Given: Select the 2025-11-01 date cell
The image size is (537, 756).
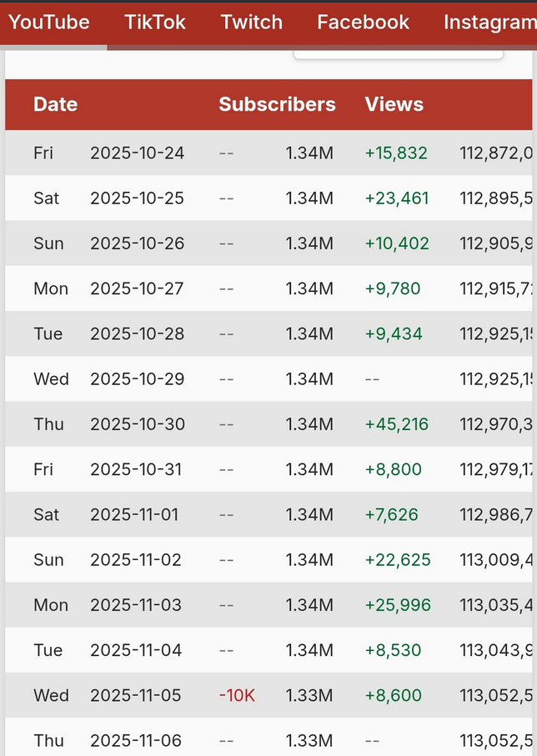Looking at the screenshot, I should (134, 515).
